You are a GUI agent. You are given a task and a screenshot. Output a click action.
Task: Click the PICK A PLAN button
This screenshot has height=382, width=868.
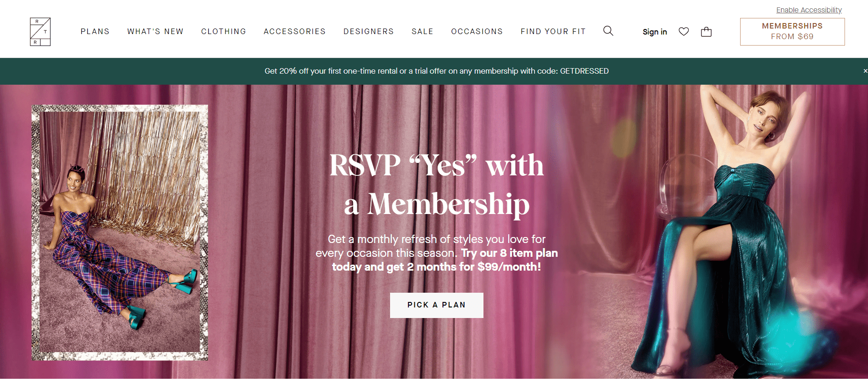(437, 305)
